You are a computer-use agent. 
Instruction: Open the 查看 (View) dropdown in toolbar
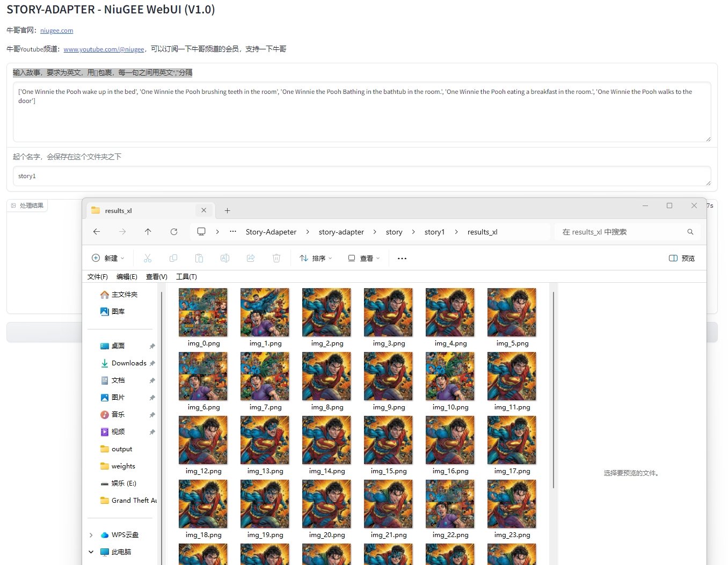point(364,258)
